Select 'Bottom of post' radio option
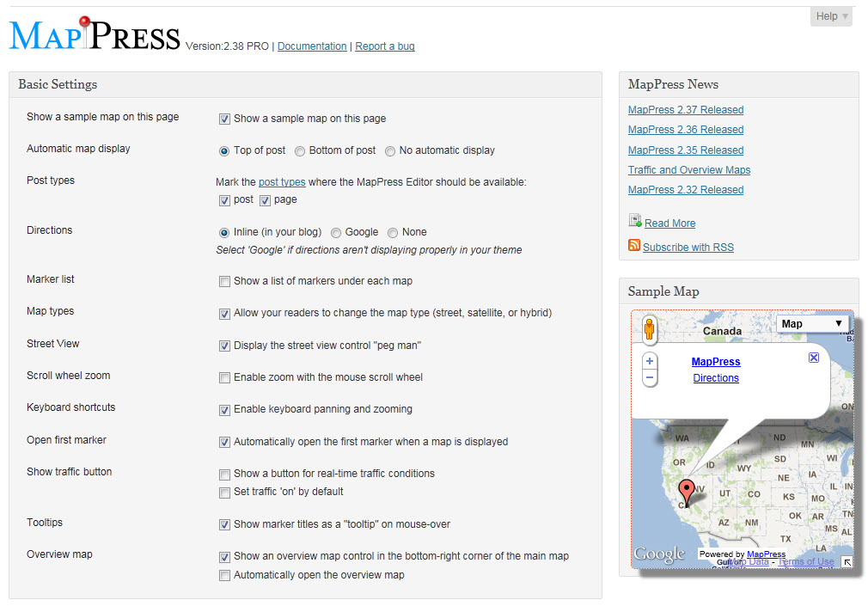 pyautogui.click(x=300, y=151)
